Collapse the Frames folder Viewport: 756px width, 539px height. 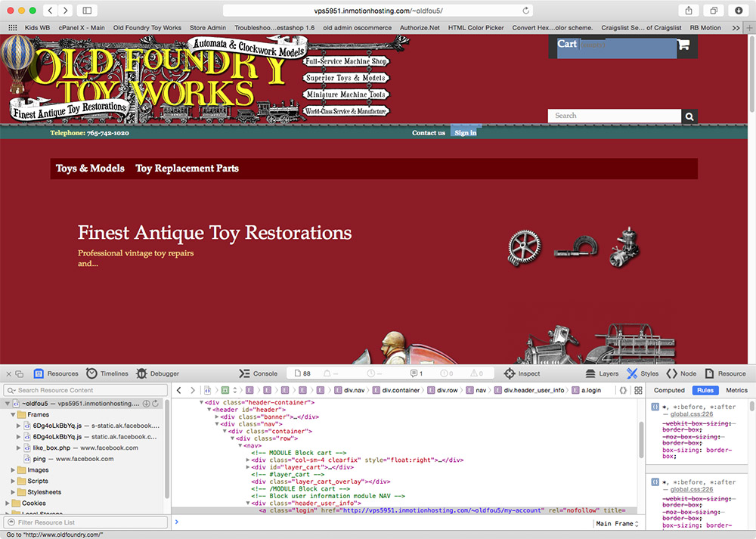click(13, 414)
